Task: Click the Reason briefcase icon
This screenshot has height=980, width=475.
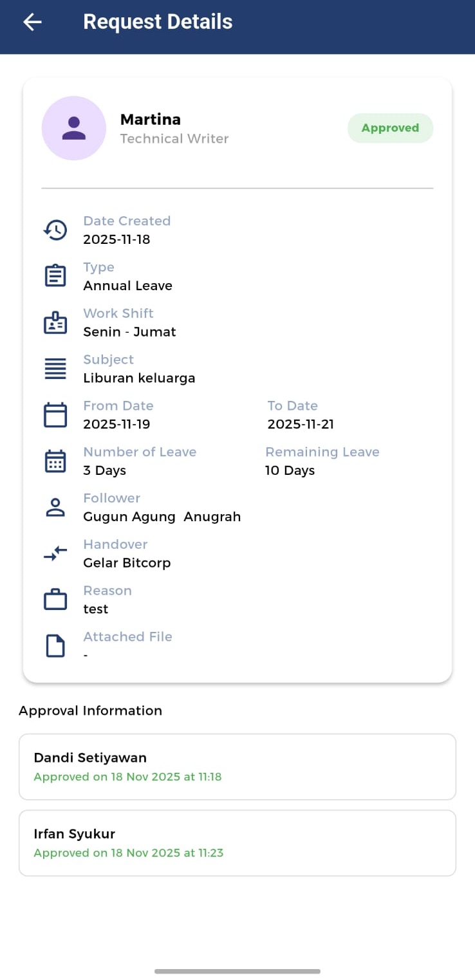Action: pyautogui.click(x=55, y=600)
